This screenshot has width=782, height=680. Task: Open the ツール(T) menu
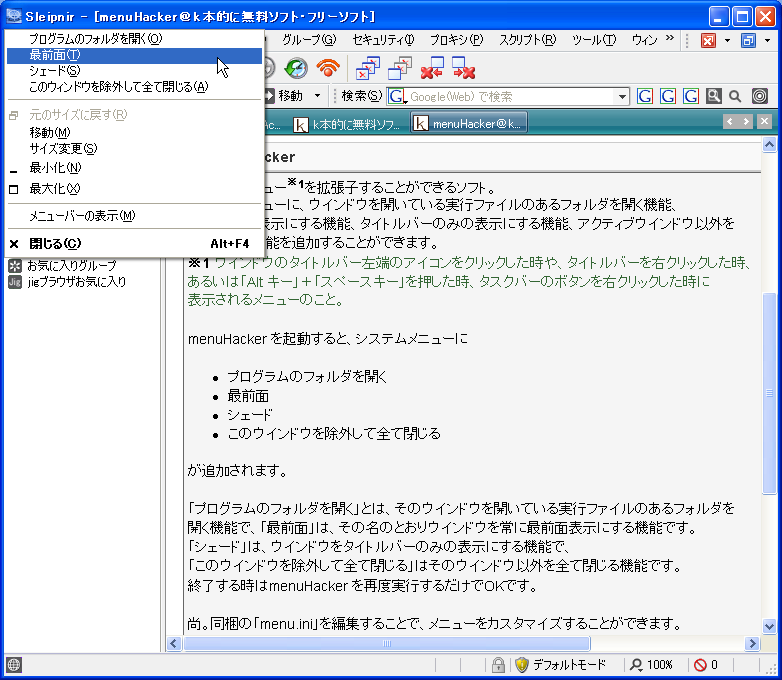tap(594, 39)
